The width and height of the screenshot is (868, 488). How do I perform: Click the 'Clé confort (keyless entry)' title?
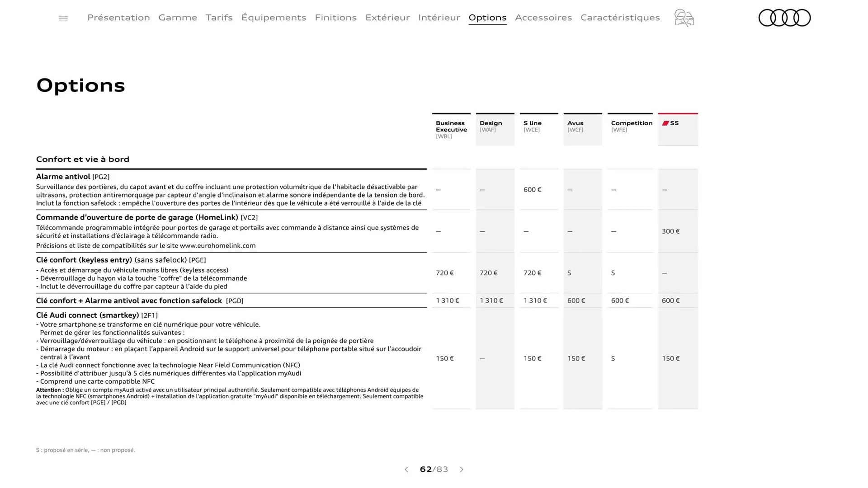pos(121,260)
